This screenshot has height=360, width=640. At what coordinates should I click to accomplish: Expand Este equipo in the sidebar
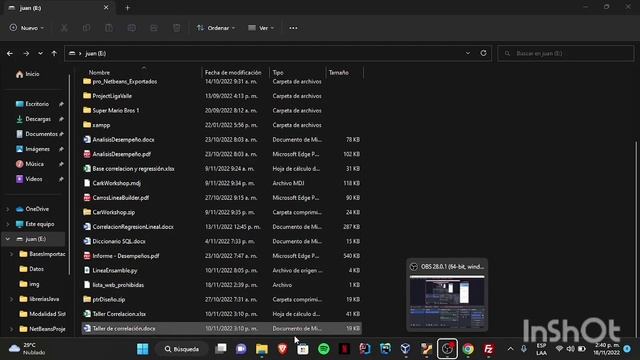pos(7,224)
